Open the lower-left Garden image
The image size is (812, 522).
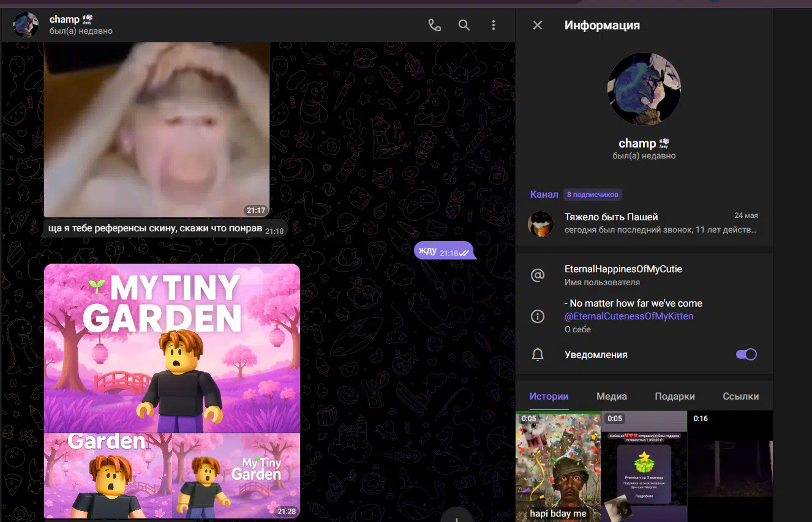coord(108,476)
